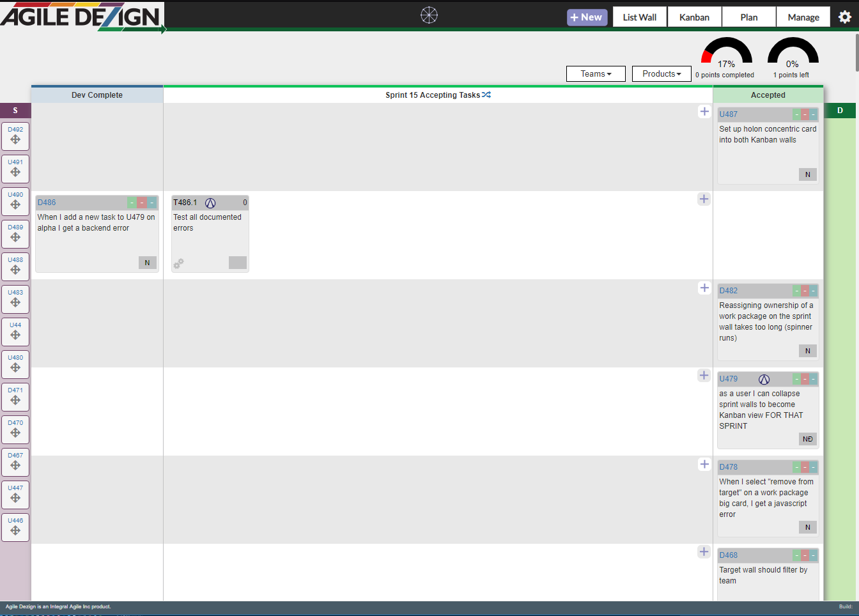This screenshot has width=859, height=616.
Task: Click the wheel icon in top bar
Action: click(429, 15)
